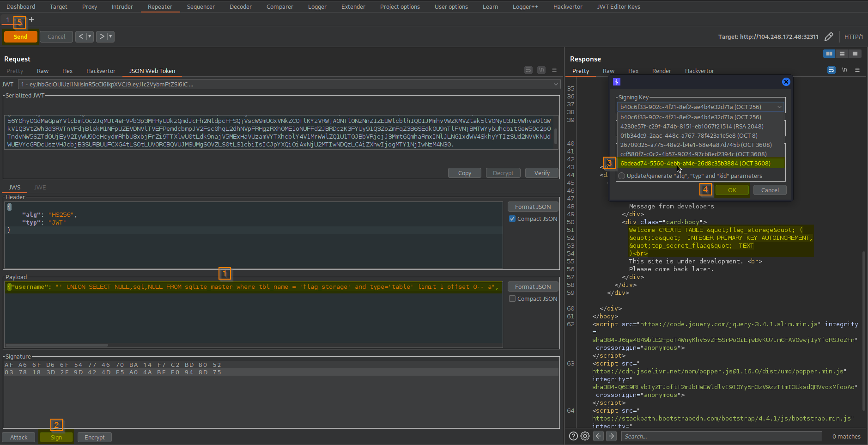This screenshot has height=445, width=868.
Task: Choose key 26709325 (OCT 3608)
Action: tap(700, 145)
